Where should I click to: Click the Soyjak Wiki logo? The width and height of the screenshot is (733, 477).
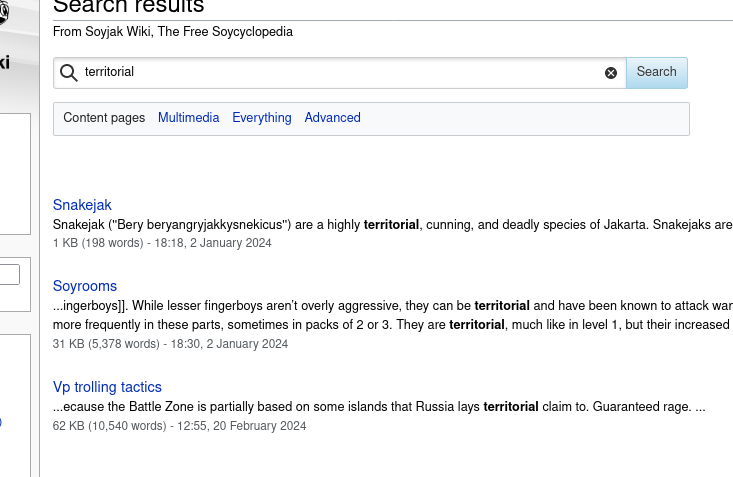click(4, 15)
